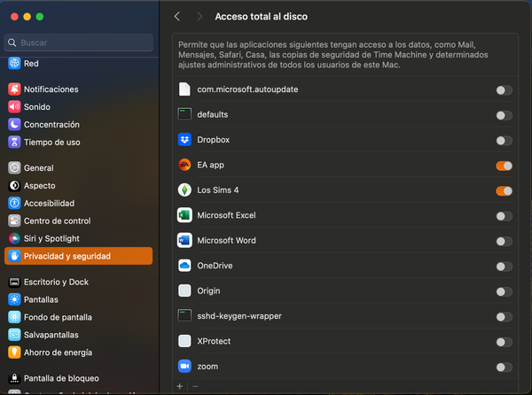532x395 pixels.
Task: Remove an app with the minus button
Action: click(x=195, y=386)
